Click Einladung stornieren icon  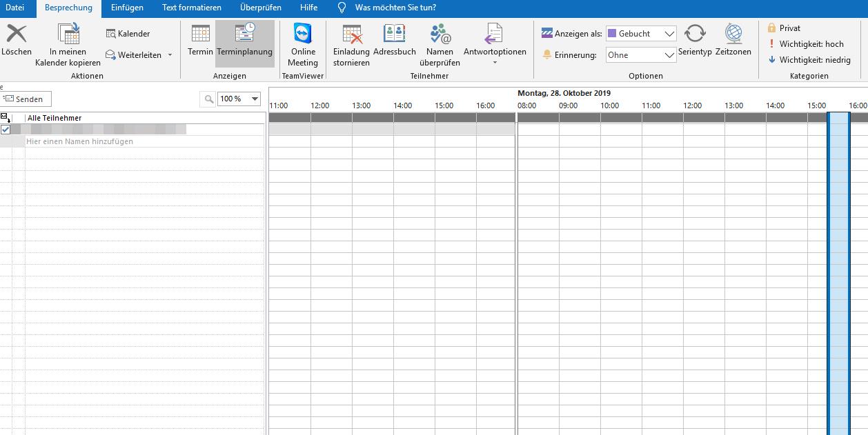coord(352,34)
